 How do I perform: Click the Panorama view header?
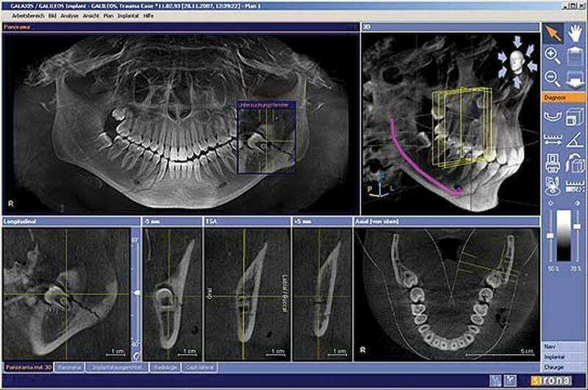181,27
